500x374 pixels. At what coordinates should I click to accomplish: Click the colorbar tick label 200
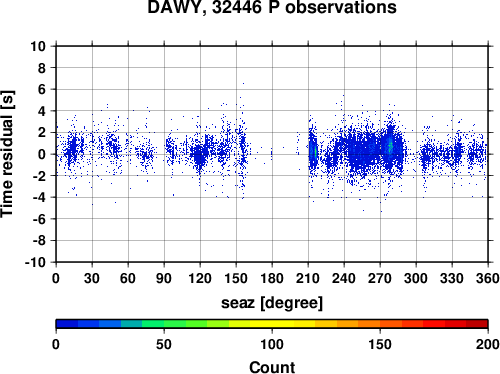[x=488, y=344]
